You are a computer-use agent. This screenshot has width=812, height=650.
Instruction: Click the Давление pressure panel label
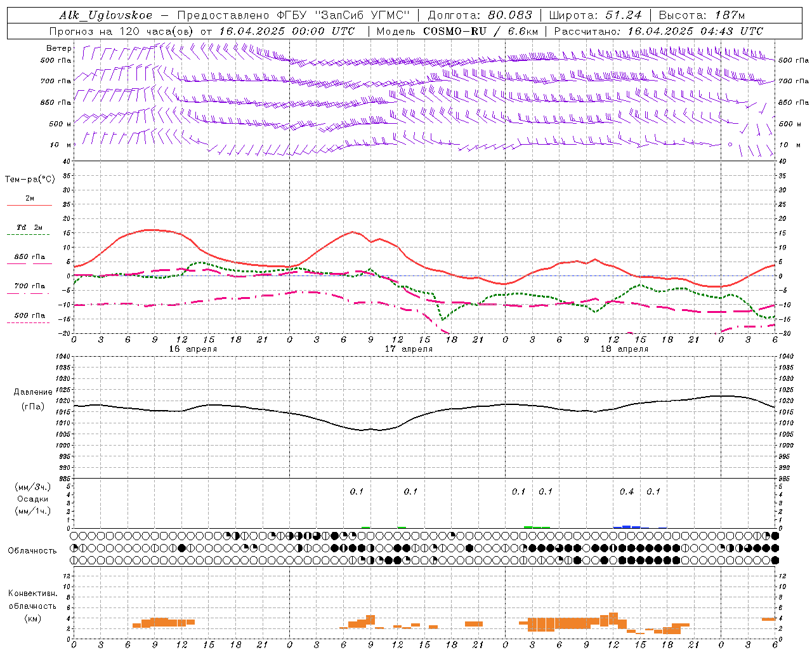pyautogui.click(x=32, y=392)
